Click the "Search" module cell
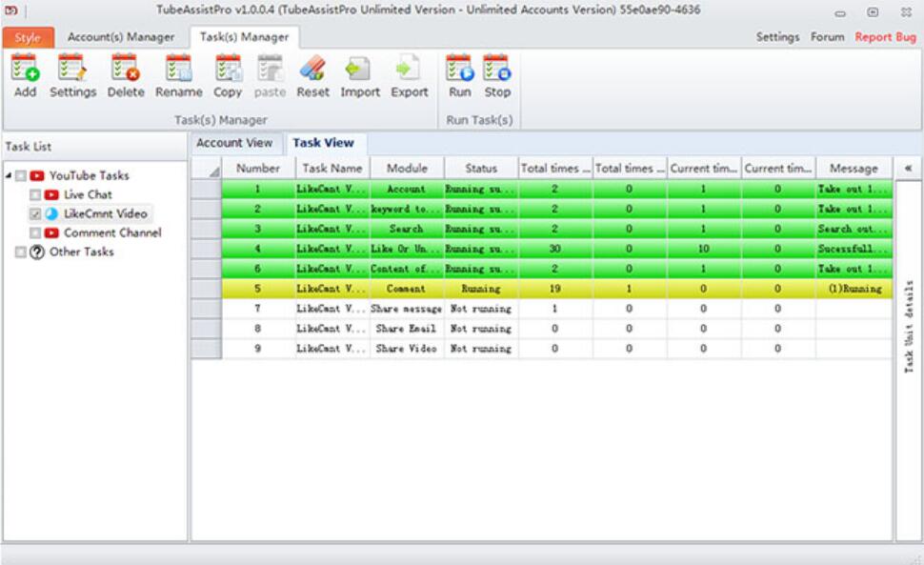 point(407,230)
